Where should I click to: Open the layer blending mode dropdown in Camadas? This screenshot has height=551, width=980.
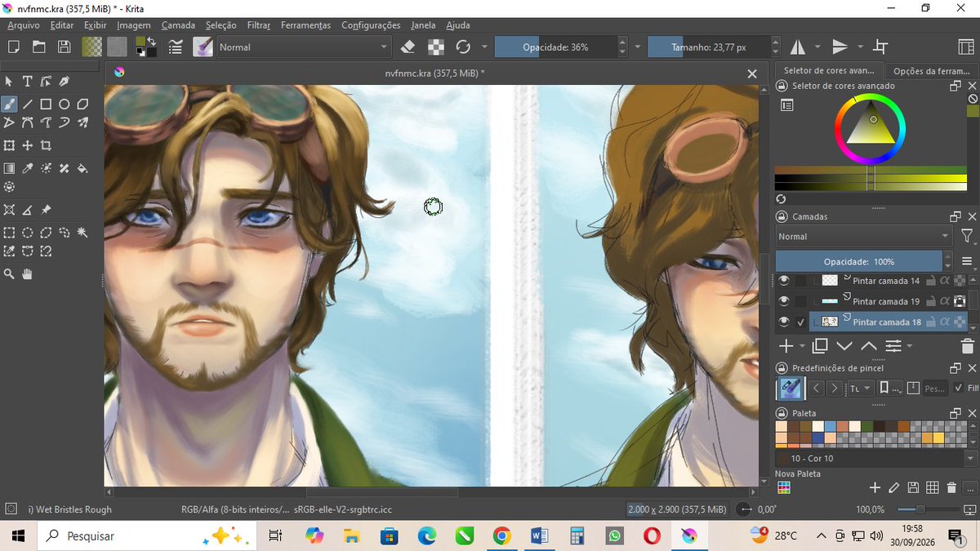pos(864,237)
